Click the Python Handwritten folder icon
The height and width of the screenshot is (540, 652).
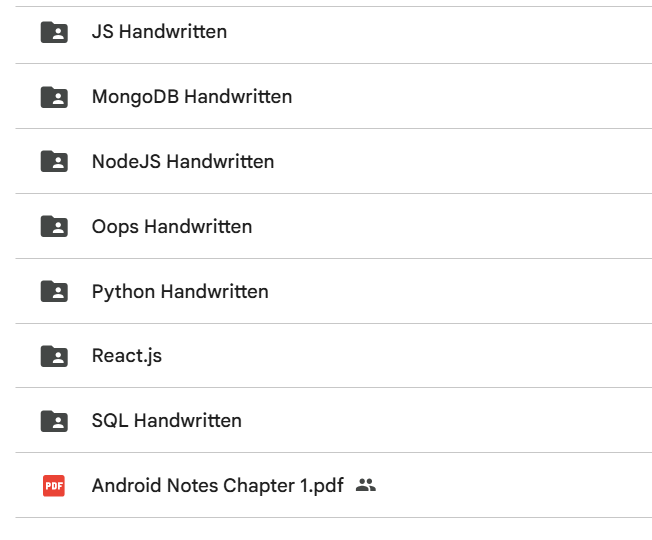click(54, 292)
